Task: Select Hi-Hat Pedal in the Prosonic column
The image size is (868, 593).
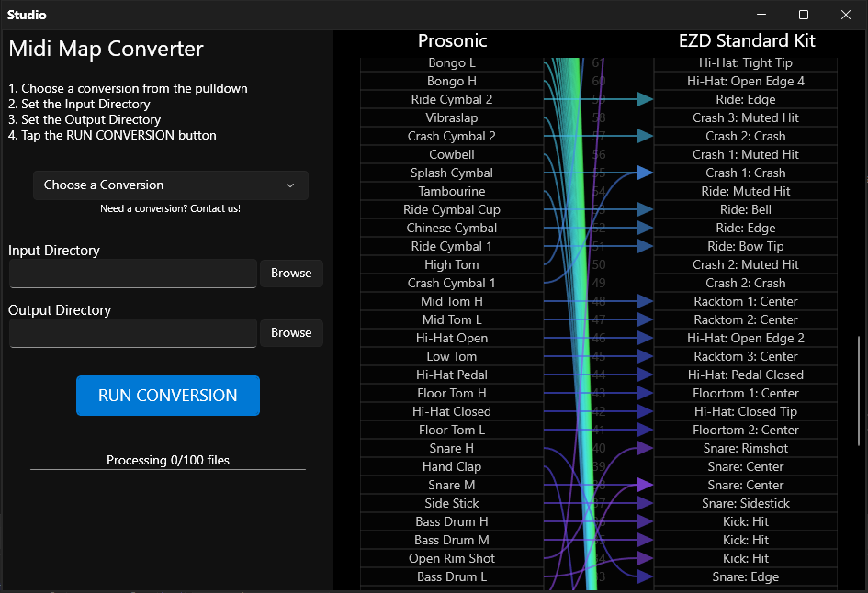Action: [451, 375]
